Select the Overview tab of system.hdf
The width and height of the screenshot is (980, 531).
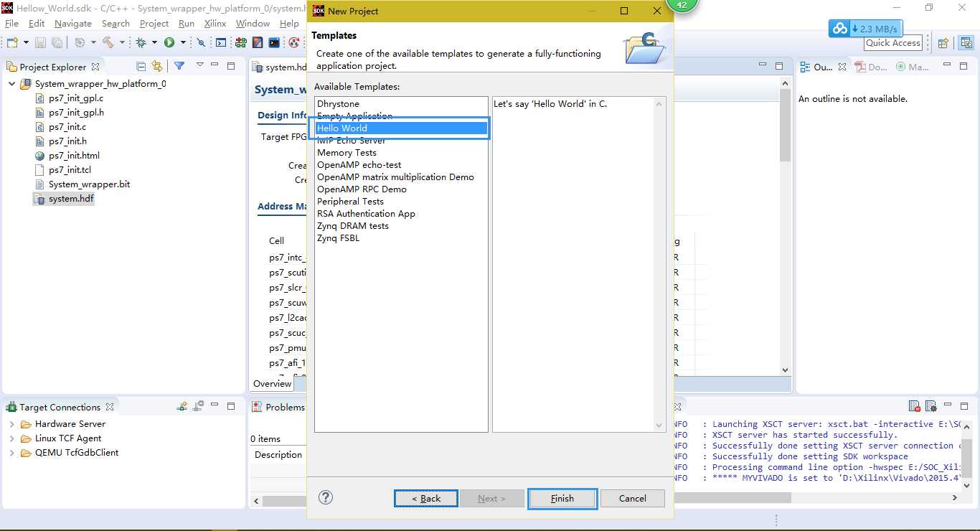273,384
